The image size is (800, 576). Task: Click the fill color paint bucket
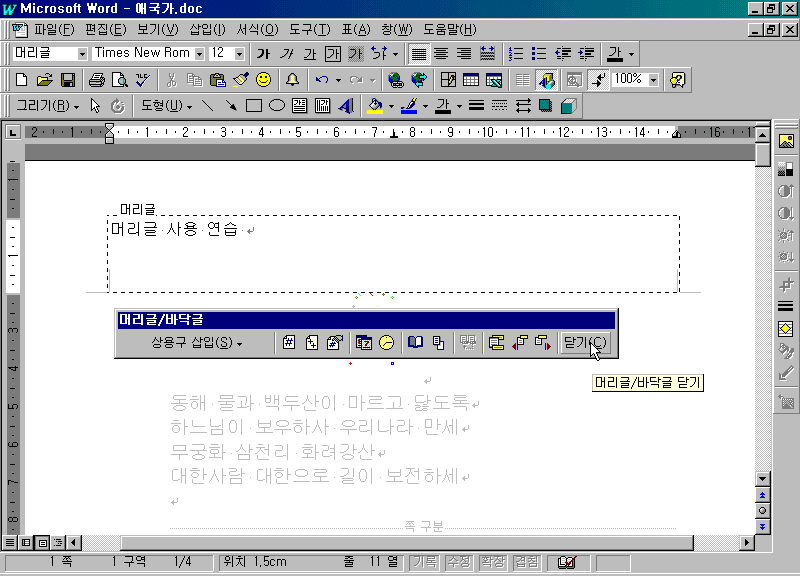(376, 106)
